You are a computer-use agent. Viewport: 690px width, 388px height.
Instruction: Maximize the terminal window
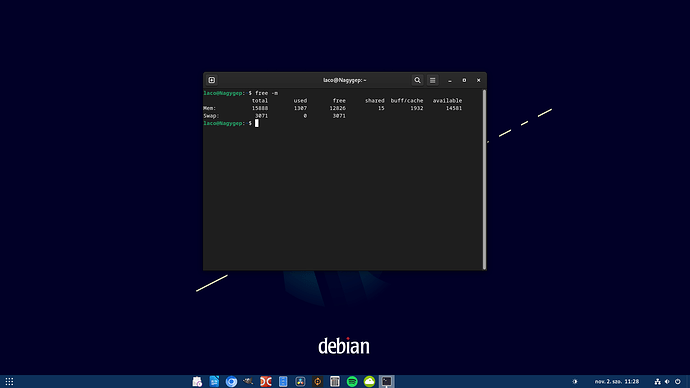(x=464, y=81)
